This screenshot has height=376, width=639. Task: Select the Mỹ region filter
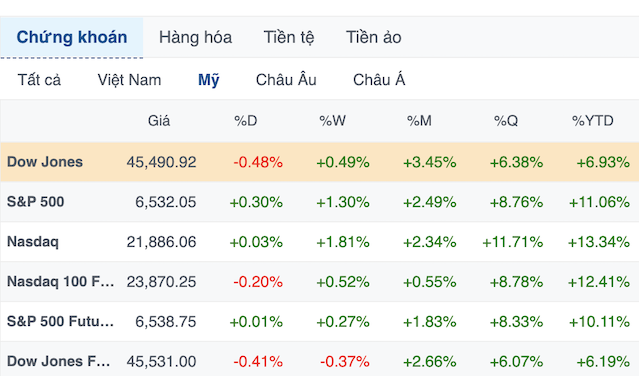209,80
